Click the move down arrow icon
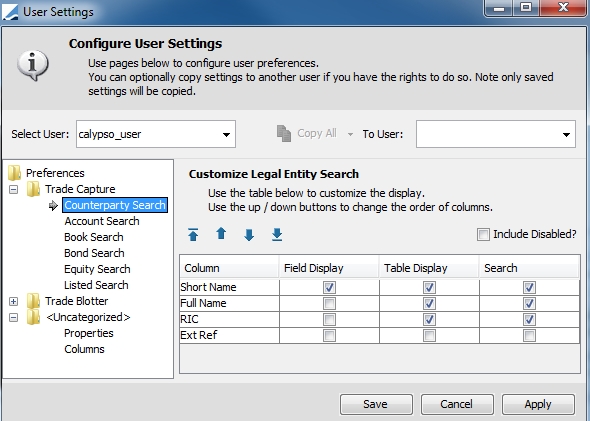Image resolution: width=590 pixels, height=421 pixels. point(249,235)
